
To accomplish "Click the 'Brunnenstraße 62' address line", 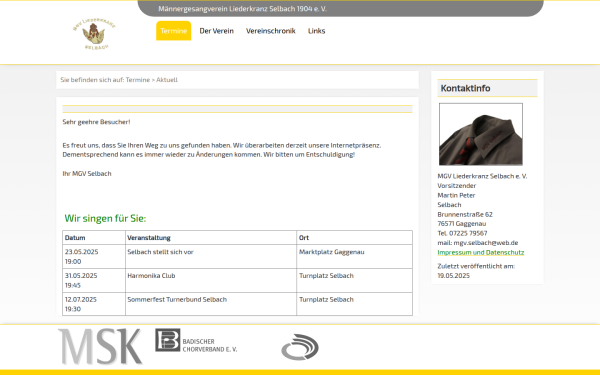I will (x=465, y=214).
